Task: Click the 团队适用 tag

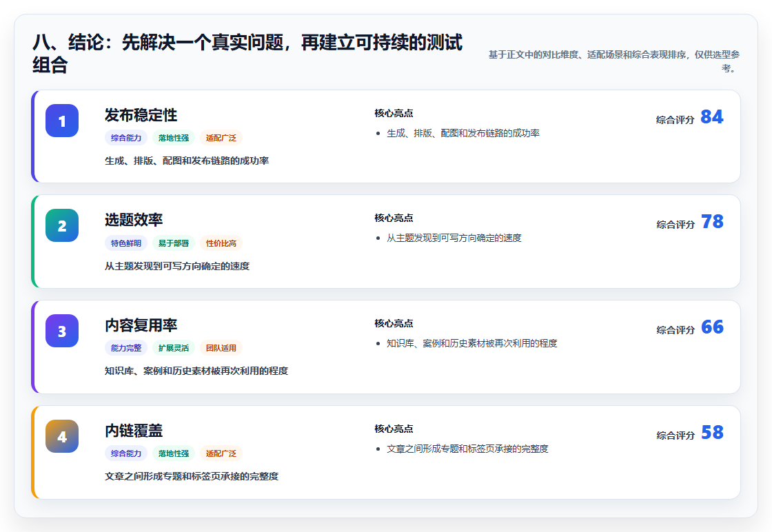Action: 221,348
